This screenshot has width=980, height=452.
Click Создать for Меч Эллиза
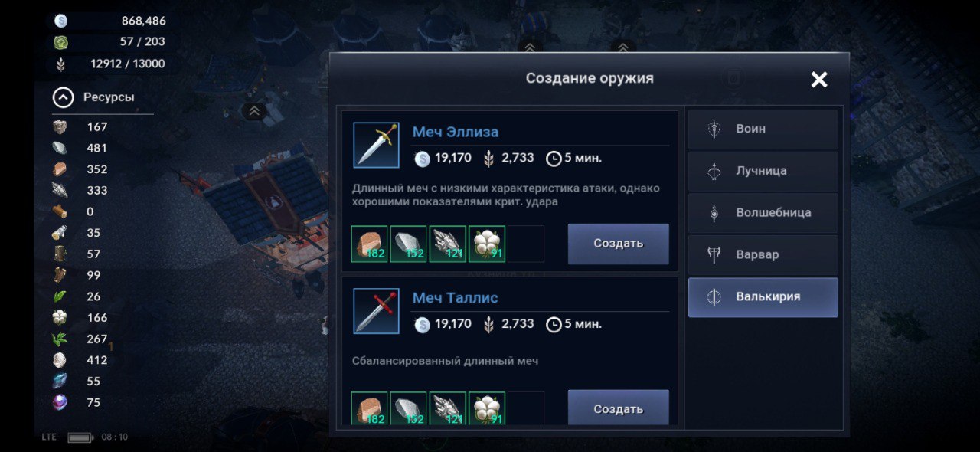point(618,244)
